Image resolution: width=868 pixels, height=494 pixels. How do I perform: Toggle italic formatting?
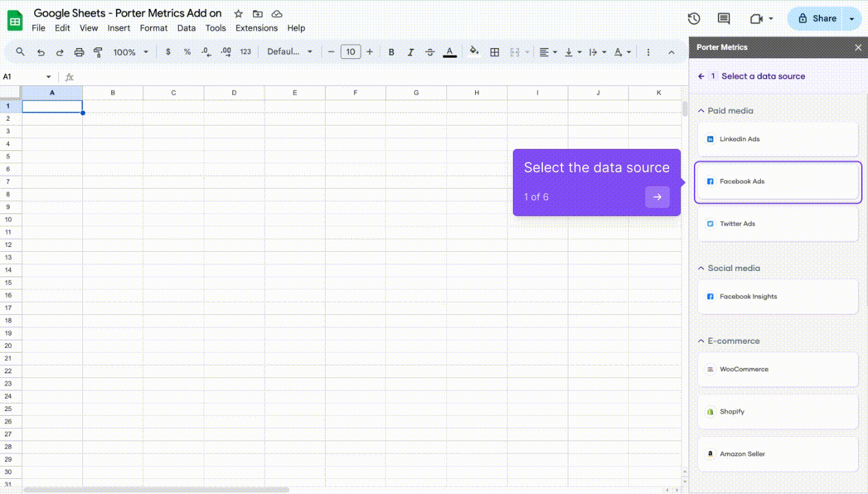[411, 52]
